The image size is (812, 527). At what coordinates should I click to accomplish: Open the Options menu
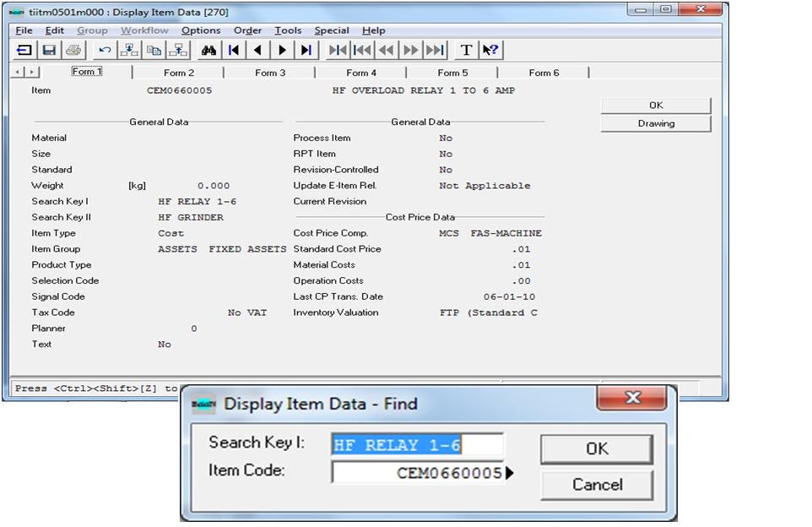point(203,30)
